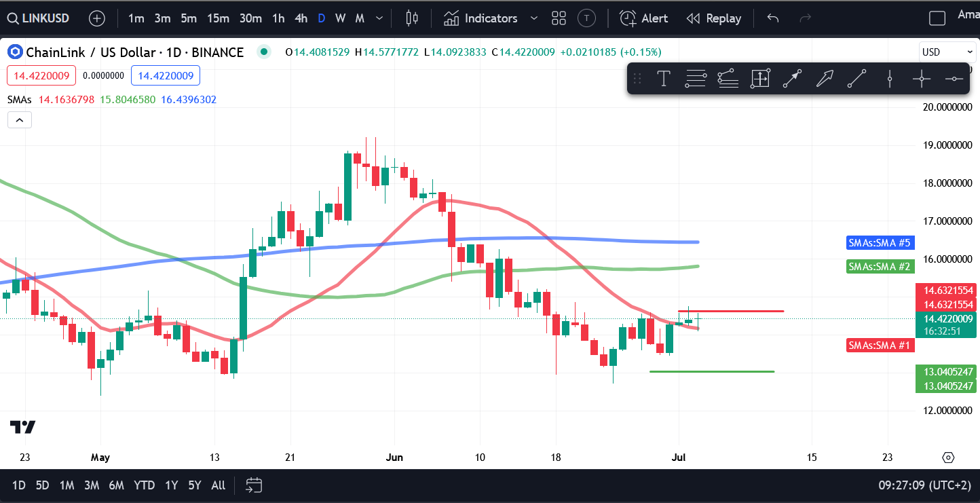Viewport: 980px width, 503px height.
Task: Switch to the 1h timeframe
Action: coord(278,18)
